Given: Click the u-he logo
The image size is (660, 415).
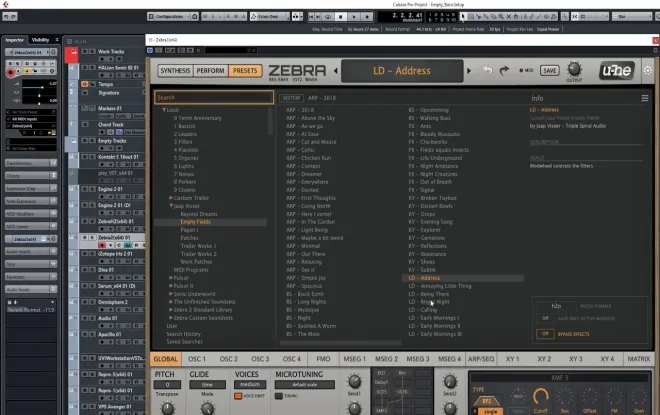Looking at the screenshot, I should pos(616,70).
